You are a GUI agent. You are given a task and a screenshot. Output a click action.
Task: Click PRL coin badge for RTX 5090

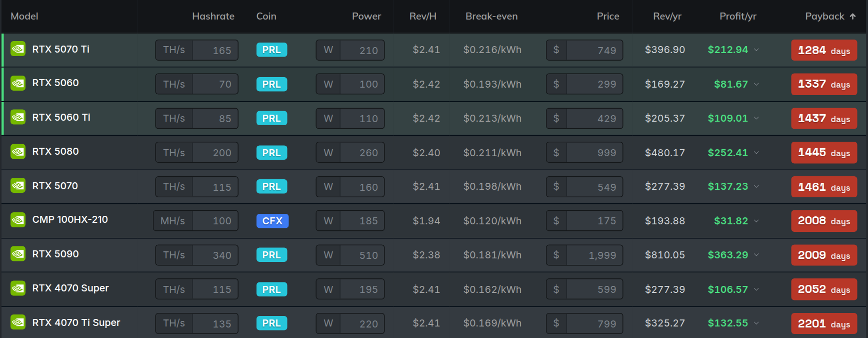click(271, 255)
